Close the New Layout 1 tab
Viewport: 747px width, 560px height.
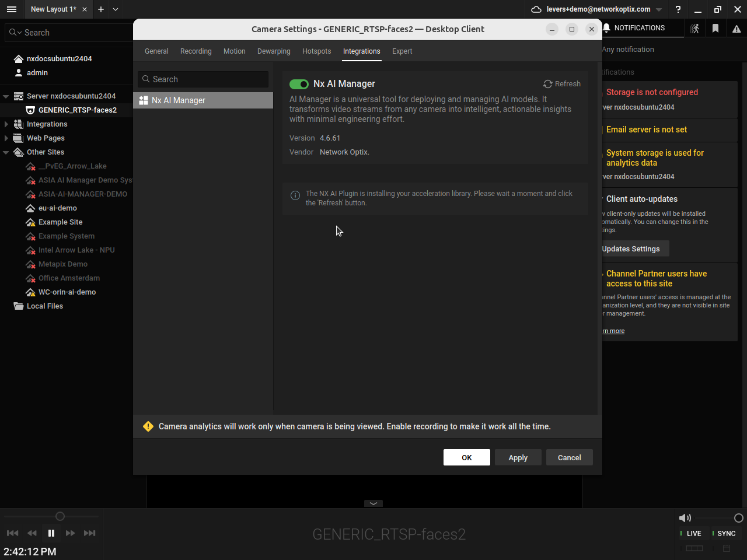coord(85,9)
